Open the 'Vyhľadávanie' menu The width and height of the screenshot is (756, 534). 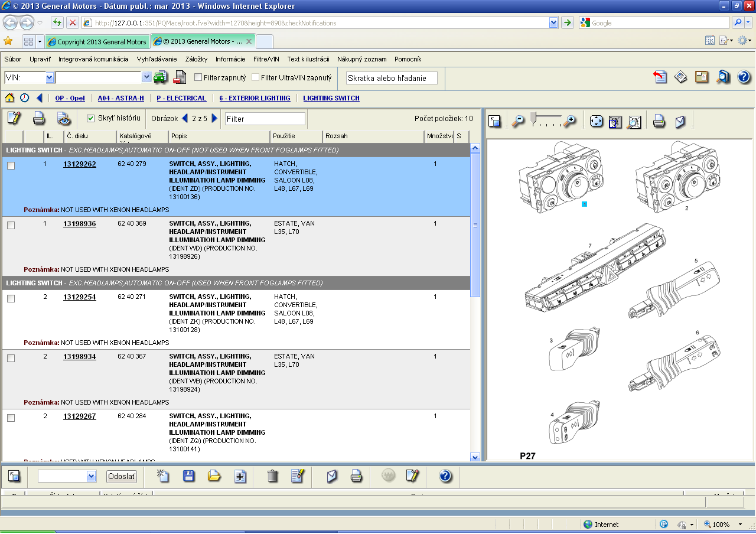coord(157,59)
